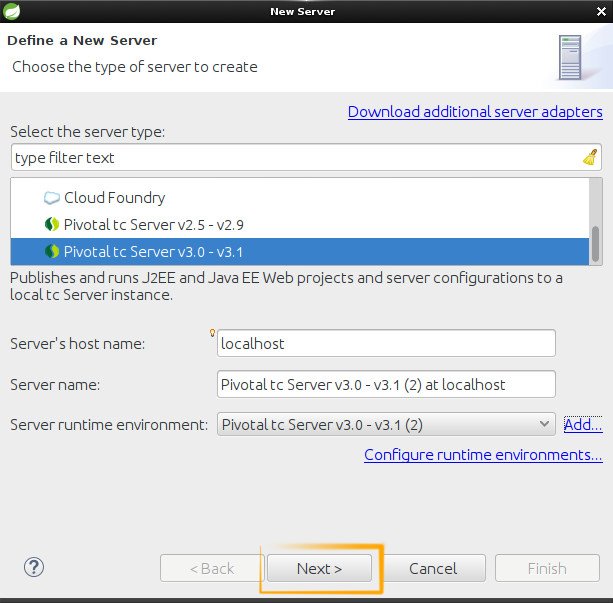Select Pivotal tc Server v3.0 - v3.1 row

pos(299,251)
